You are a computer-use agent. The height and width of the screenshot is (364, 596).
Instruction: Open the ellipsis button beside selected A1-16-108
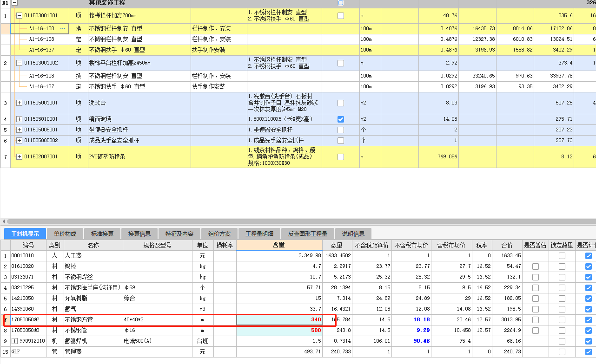63,29
